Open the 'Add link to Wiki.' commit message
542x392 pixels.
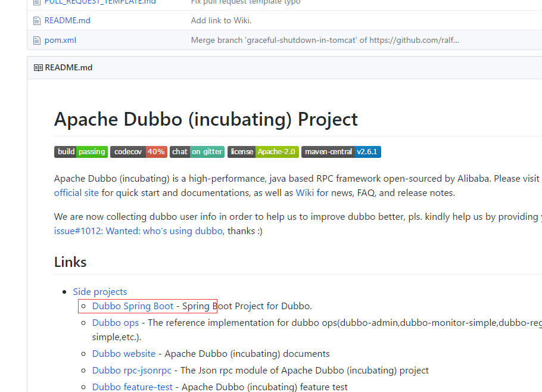221,20
